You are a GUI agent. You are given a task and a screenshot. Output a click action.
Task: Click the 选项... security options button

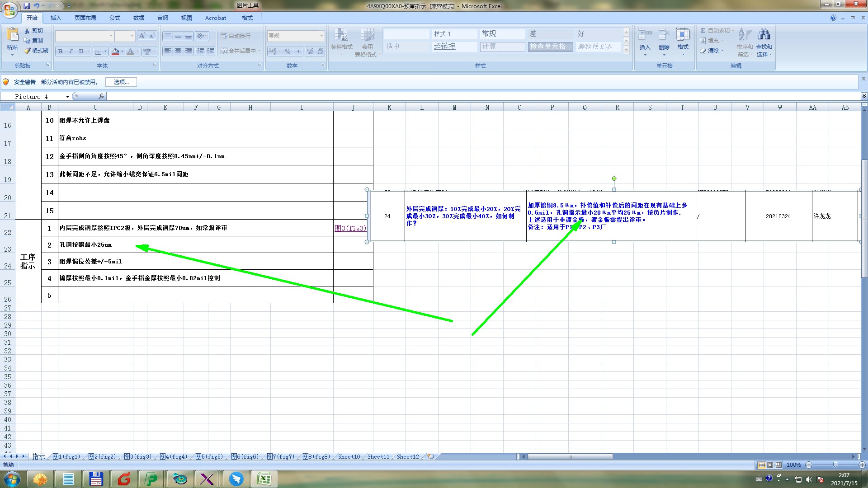121,82
